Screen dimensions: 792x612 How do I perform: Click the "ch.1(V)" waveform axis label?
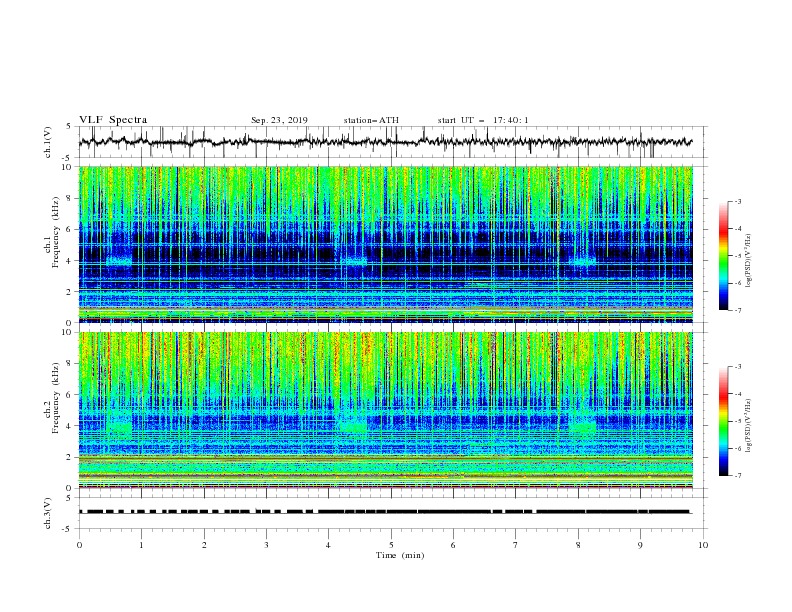[x=48, y=142]
